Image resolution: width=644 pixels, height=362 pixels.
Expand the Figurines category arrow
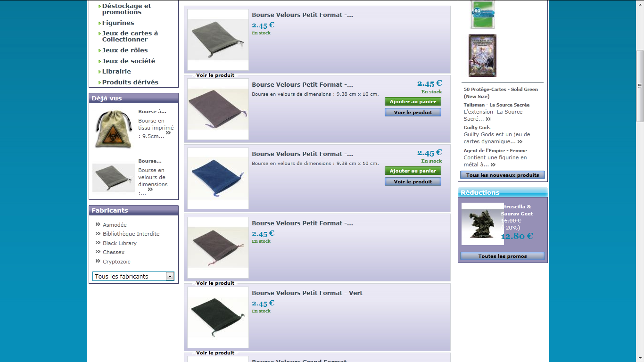[100, 23]
